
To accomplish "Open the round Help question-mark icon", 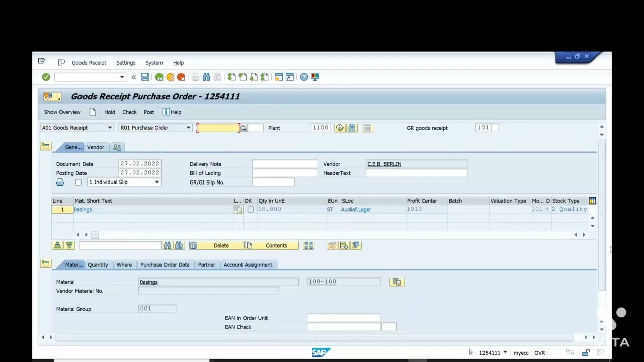I will [304, 77].
